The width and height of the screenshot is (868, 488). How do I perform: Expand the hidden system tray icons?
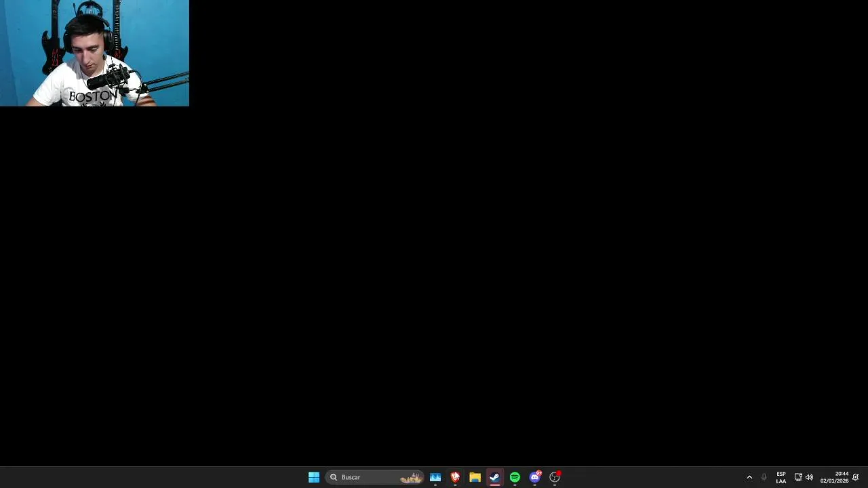tap(749, 477)
